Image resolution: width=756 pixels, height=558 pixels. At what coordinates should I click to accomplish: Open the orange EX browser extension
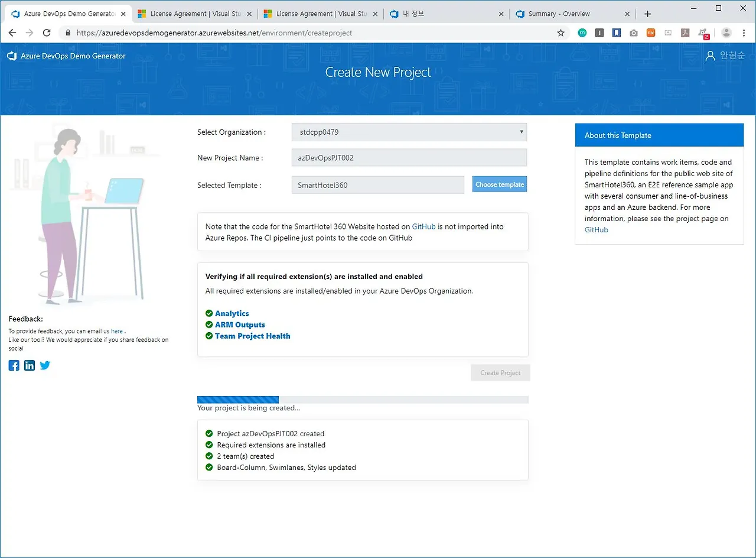pyautogui.click(x=651, y=33)
